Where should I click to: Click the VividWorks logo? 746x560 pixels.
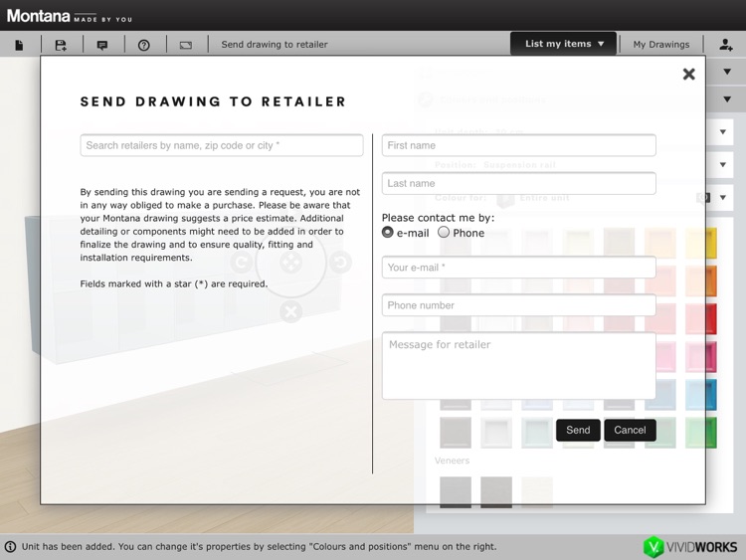[x=690, y=547]
